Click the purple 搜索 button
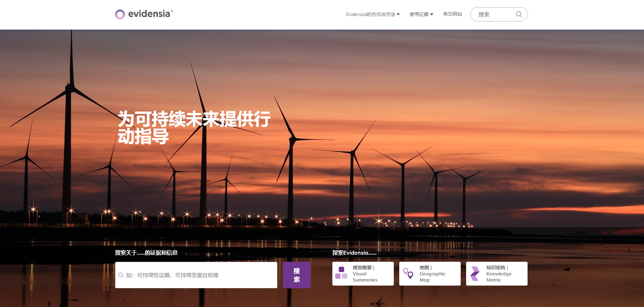 (x=297, y=275)
